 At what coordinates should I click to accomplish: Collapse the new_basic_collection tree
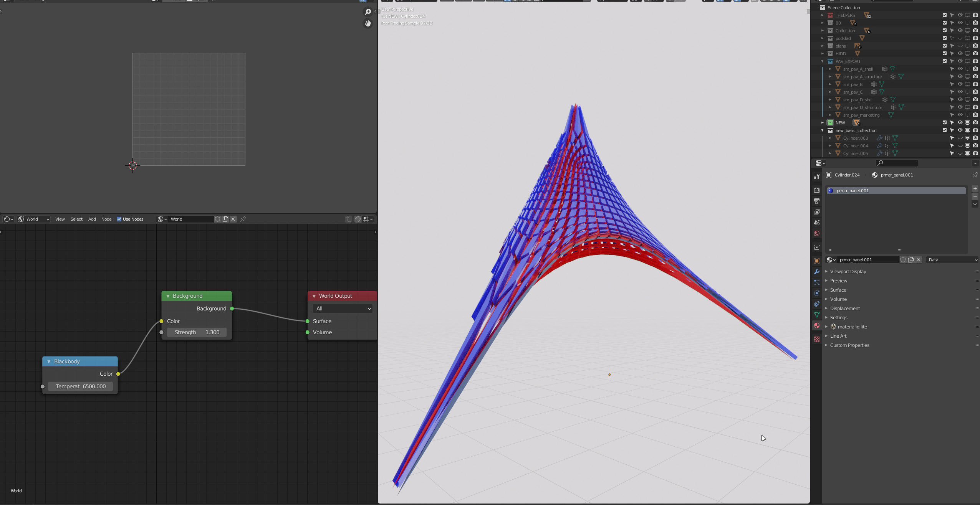pos(822,130)
